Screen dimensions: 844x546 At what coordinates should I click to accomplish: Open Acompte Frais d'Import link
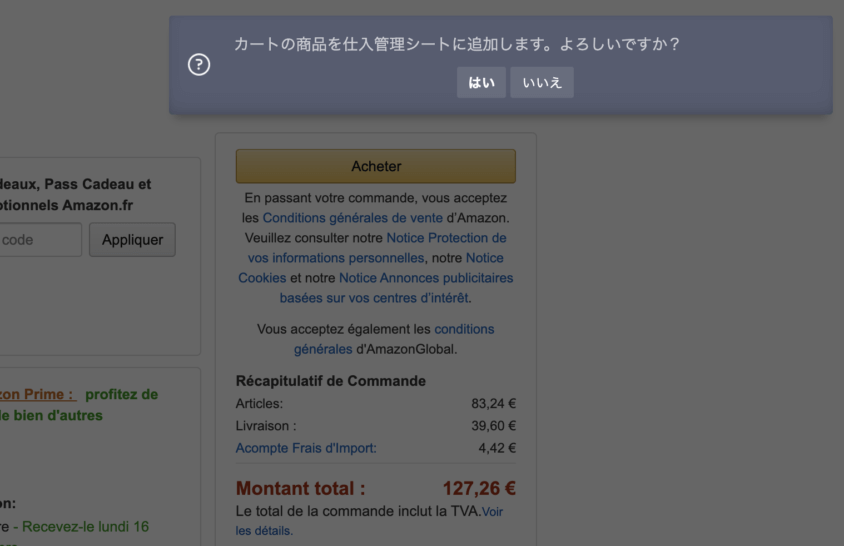tap(306, 448)
